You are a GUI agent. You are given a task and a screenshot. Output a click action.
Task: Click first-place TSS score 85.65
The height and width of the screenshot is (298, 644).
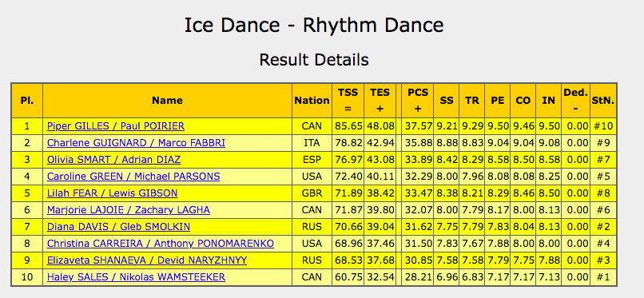pyautogui.click(x=348, y=126)
